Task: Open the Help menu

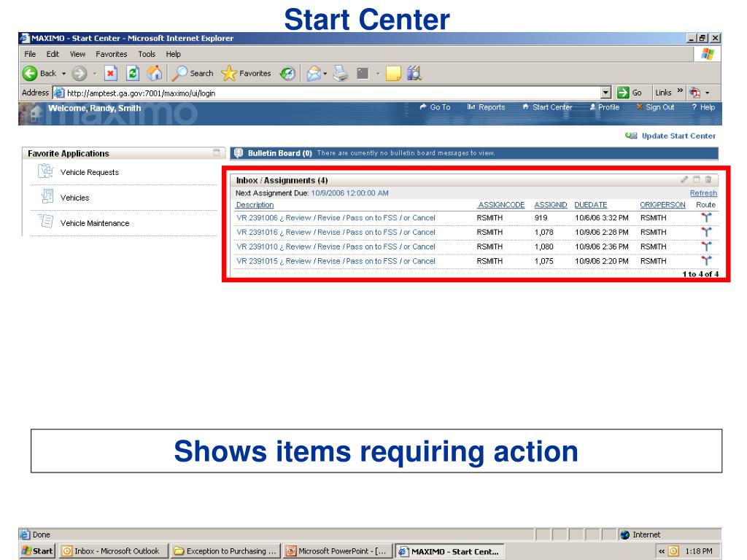Action: coord(174,54)
